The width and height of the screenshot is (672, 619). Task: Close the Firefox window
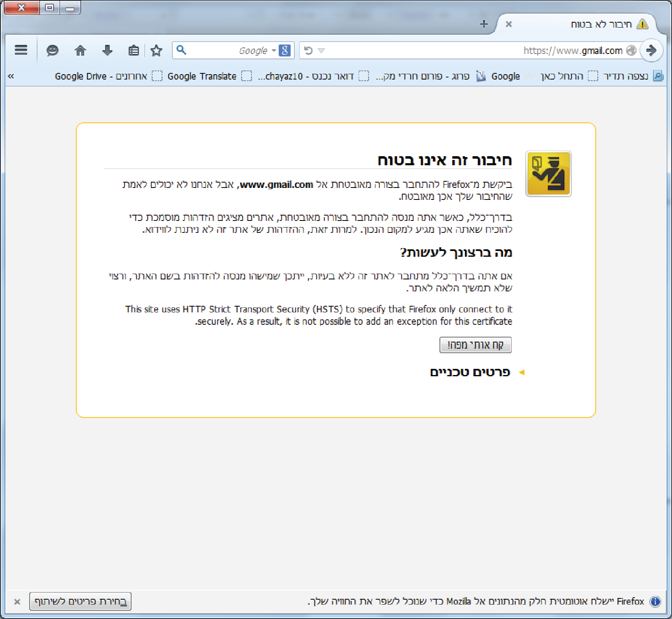(21, 8)
